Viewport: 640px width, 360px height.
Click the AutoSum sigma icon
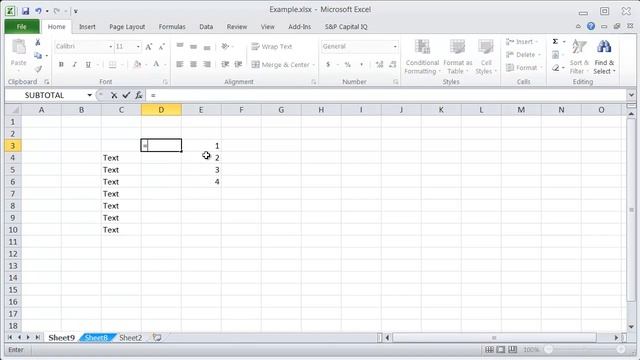[x=555, y=42]
